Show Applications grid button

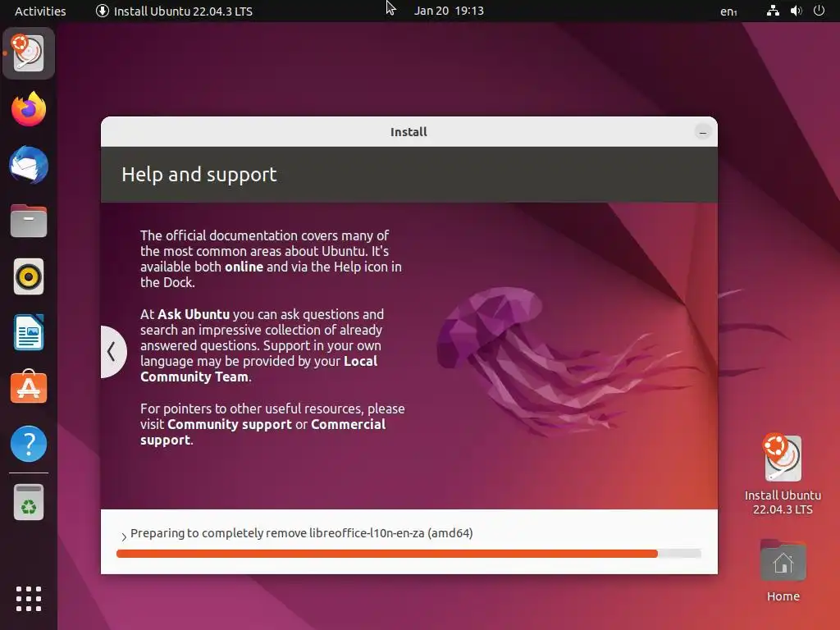(29, 598)
